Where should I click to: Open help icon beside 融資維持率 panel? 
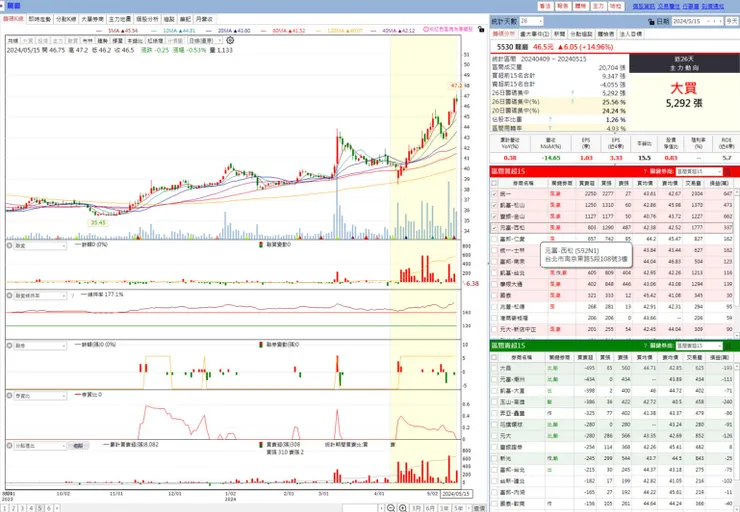(x=72, y=296)
